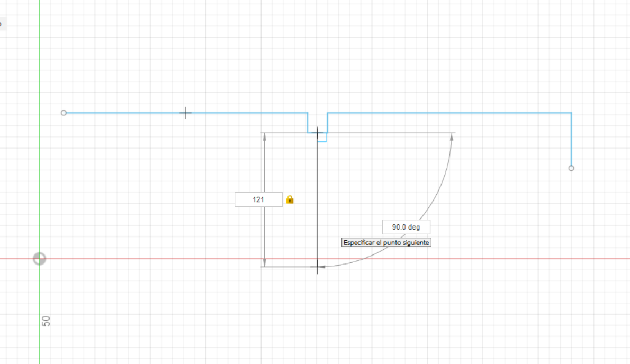Select the open endpoint of the left line
This screenshot has height=364, width=630.
coord(64,113)
